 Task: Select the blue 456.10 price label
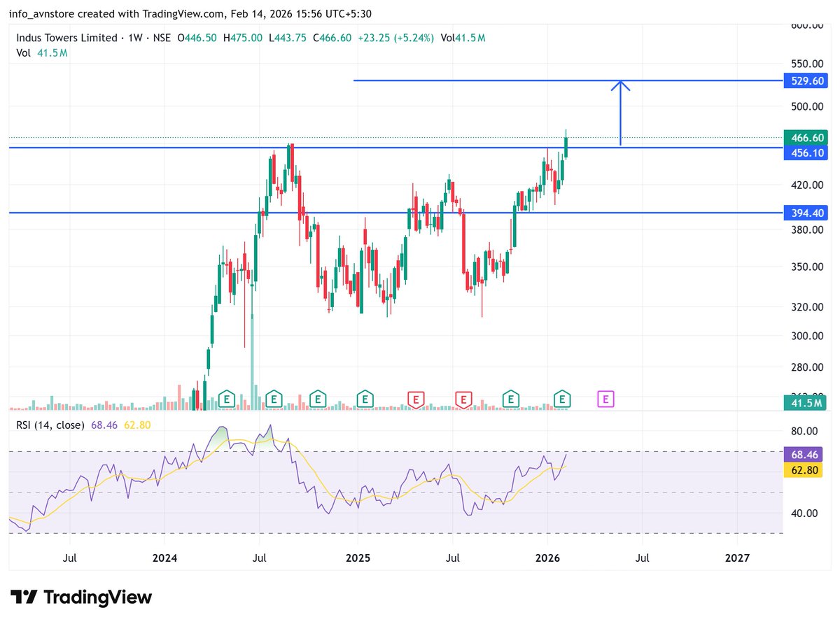click(x=805, y=152)
